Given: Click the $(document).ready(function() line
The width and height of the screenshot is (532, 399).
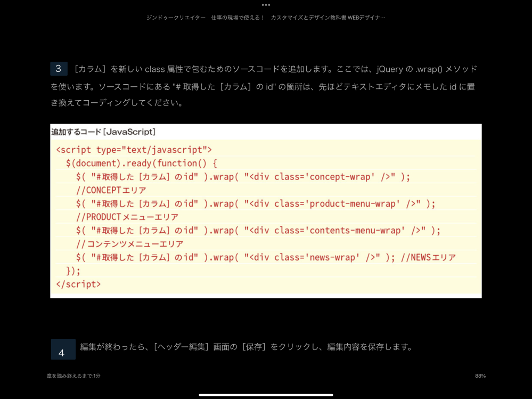Looking at the screenshot, I should click(141, 163).
